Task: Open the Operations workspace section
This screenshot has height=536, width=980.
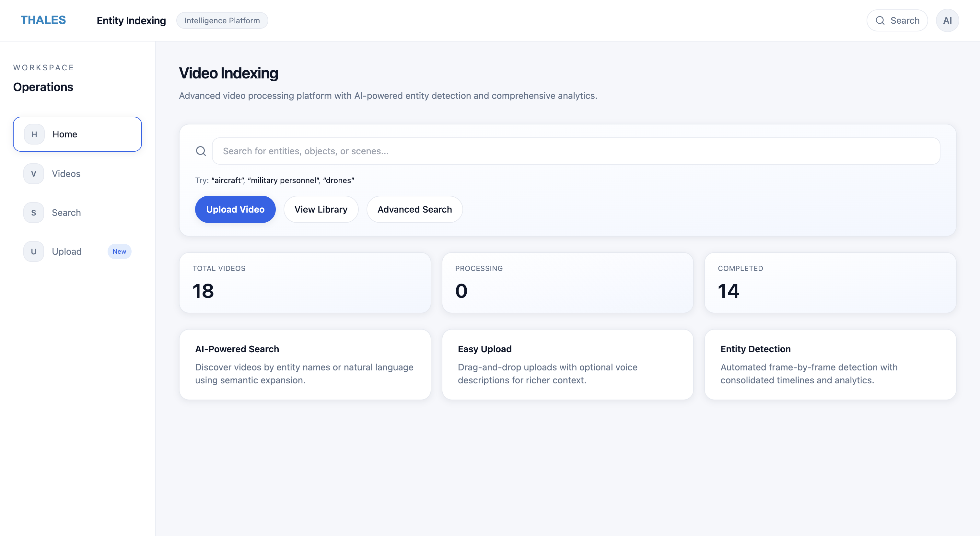Action: pyautogui.click(x=43, y=87)
